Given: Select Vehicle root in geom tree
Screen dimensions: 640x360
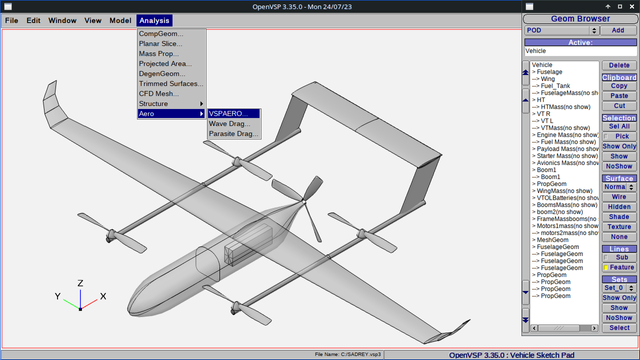Looking at the screenshot, I should click(542, 65).
